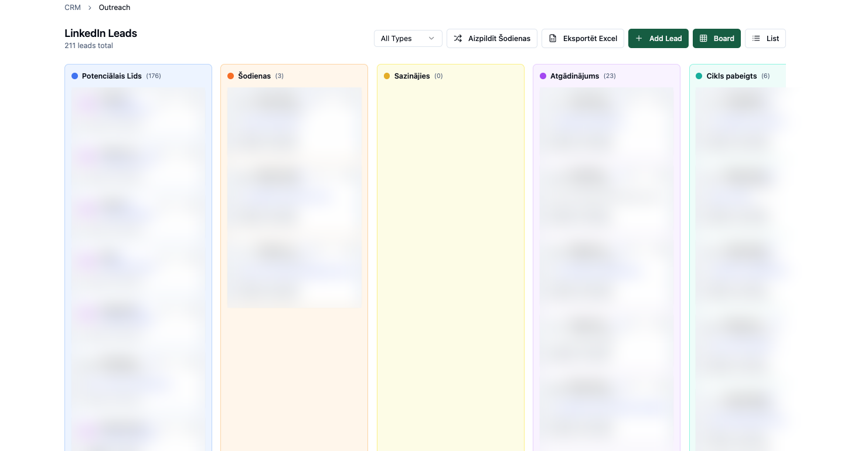Screen dimensions: 868x451
Task: Click the yellow dot by Sazinājies
Action: pos(387,76)
